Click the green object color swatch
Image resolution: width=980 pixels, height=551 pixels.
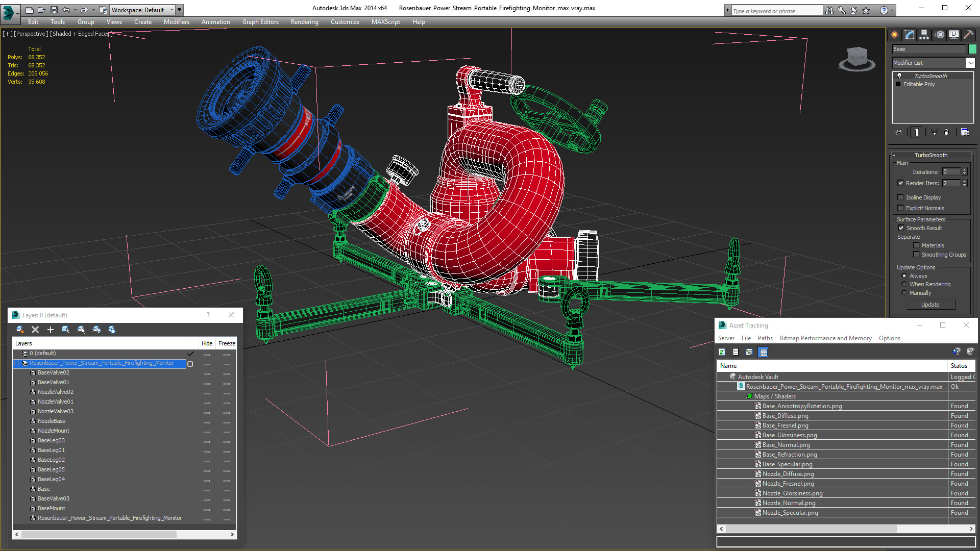pyautogui.click(x=972, y=49)
